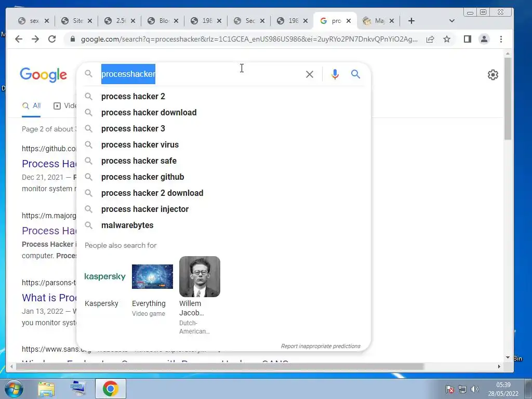The width and height of the screenshot is (532, 399).
Task: Click the taskbar clock showing 05:39
Action: (503, 389)
